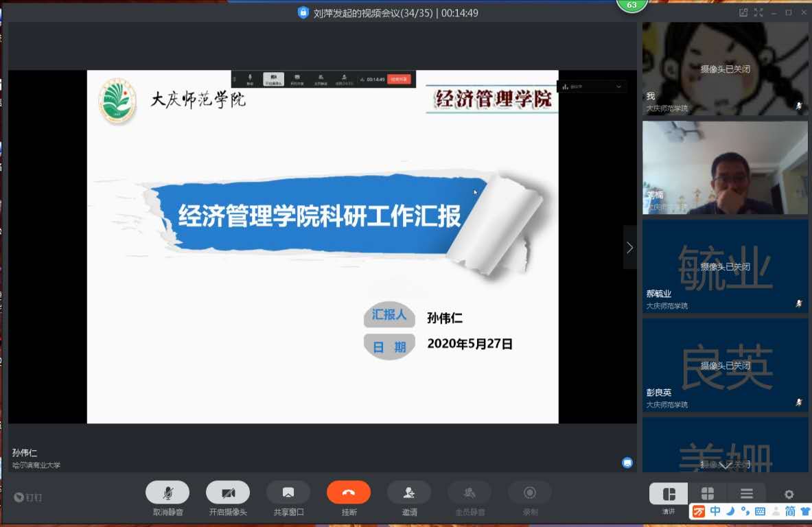This screenshot has width=812, height=527.
Task: Click the meeting lock shield icon
Action: pyautogui.click(x=303, y=12)
